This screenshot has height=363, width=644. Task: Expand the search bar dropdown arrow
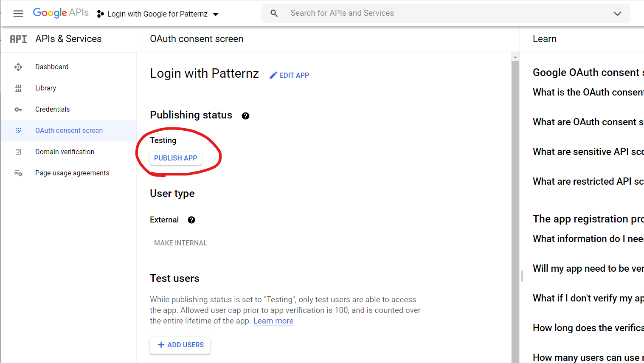617,14
